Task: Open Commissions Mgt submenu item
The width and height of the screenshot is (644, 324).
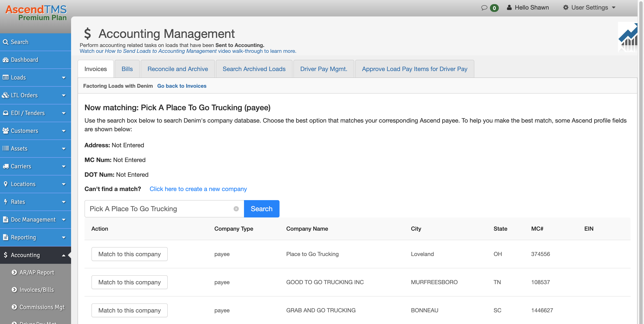Action: point(42,307)
